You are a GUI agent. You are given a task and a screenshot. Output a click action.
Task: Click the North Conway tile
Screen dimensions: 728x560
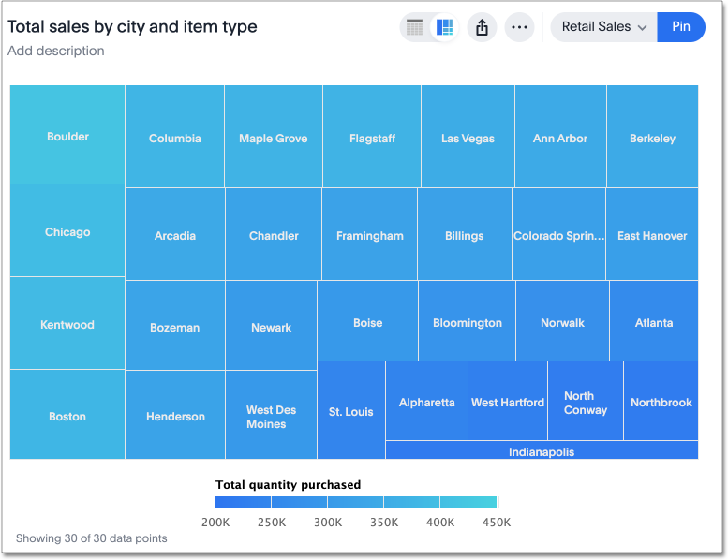586,403
